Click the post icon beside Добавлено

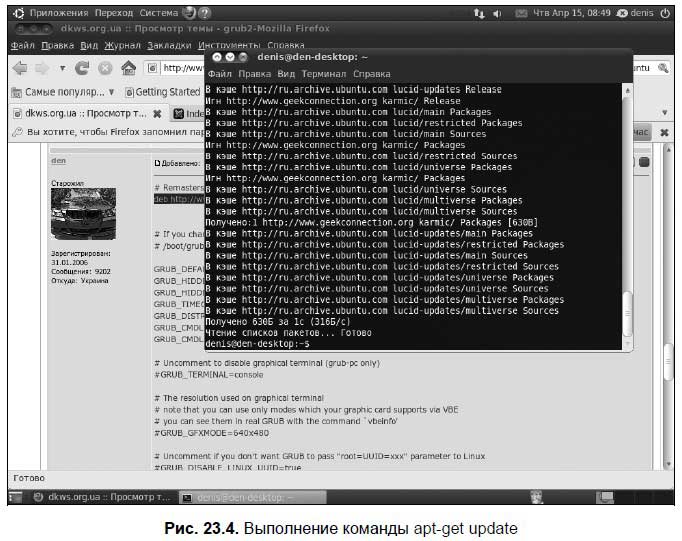pos(157,163)
